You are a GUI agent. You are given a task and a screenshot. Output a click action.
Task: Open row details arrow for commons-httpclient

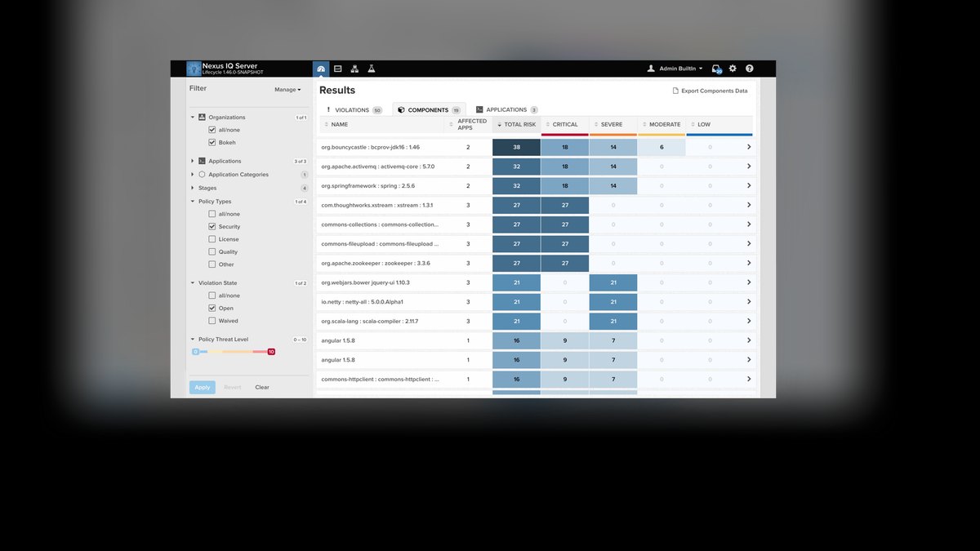pyautogui.click(x=749, y=379)
